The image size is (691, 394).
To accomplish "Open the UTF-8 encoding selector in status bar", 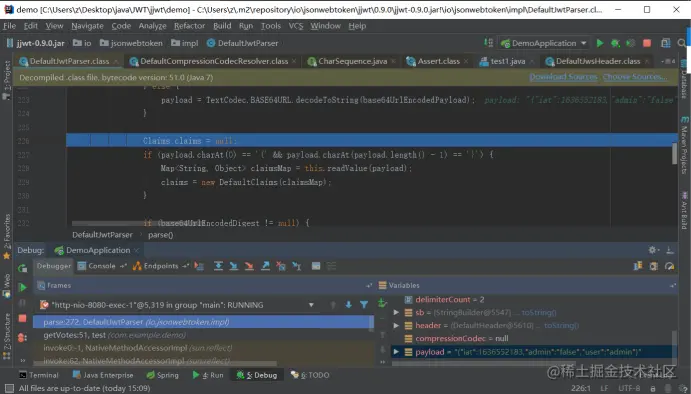I will click(x=629, y=388).
